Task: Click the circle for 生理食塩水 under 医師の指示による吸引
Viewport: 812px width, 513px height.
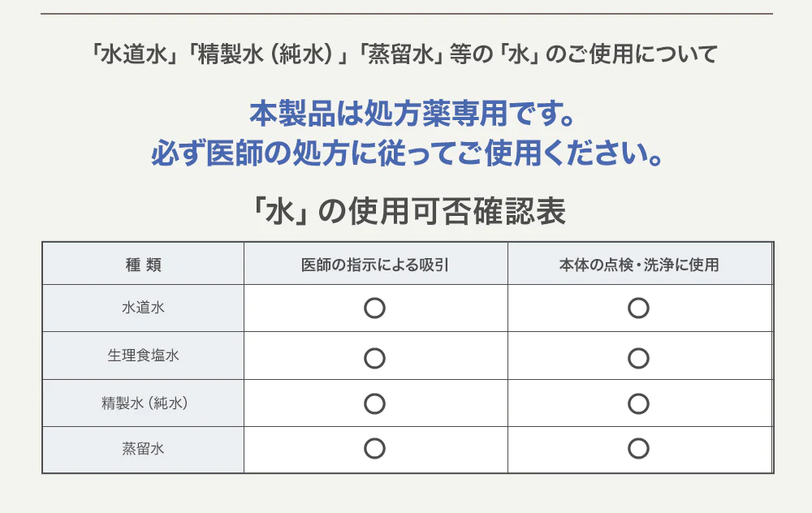Action: pyautogui.click(x=374, y=358)
